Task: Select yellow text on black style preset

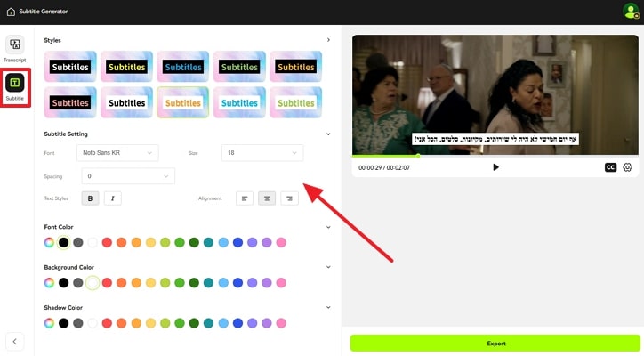Action: [126, 67]
